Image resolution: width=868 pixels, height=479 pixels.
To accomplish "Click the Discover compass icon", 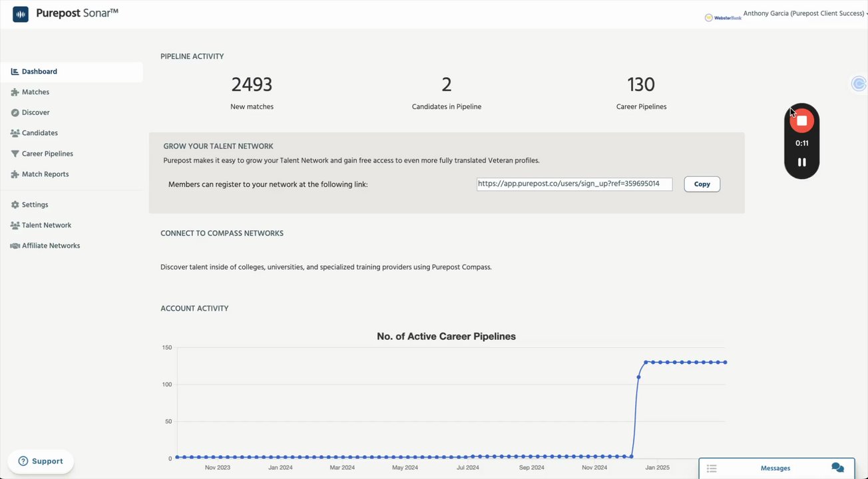I will [x=15, y=113].
